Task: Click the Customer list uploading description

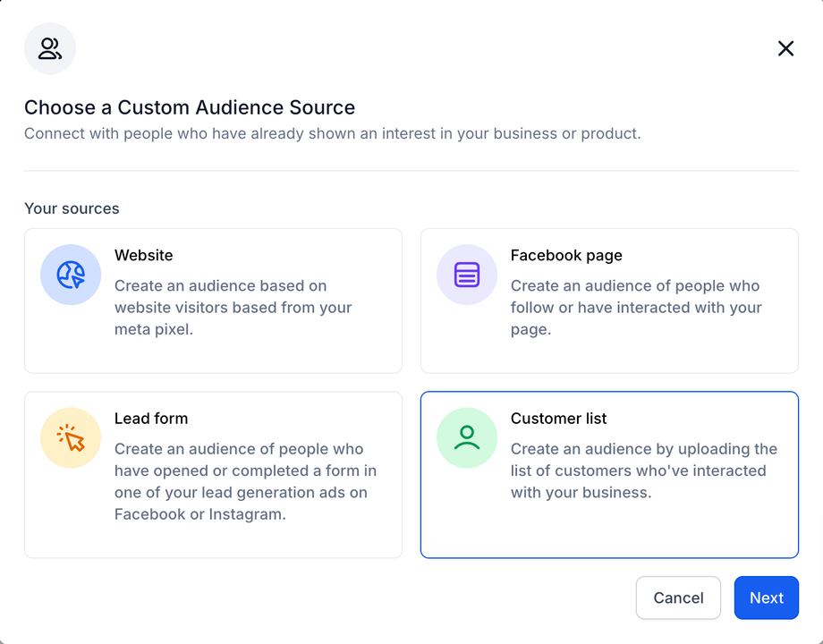Action: tap(644, 470)
